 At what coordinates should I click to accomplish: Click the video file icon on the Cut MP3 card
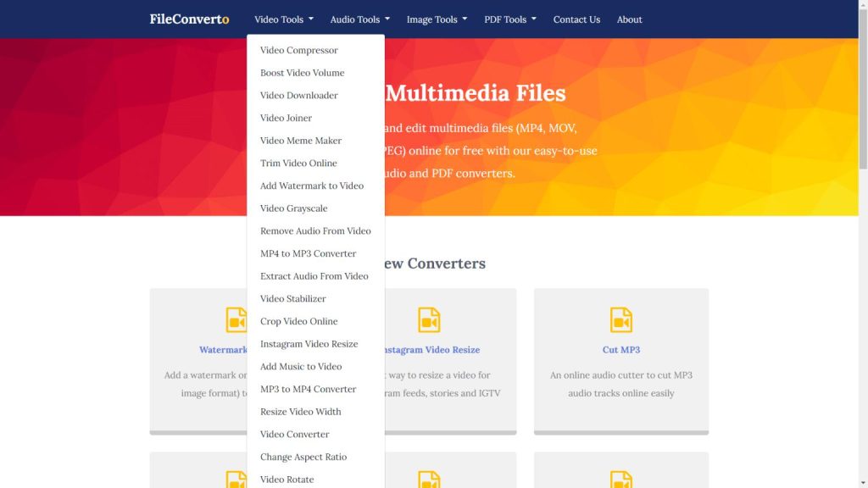(621, 319)
